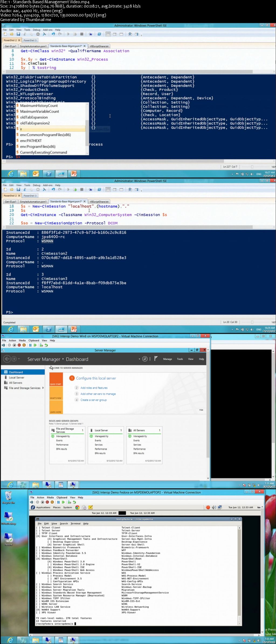The height and width of the screenshot is (644, 276).
Task: Expand File and Storage Services arrow
Action: (x=43, y=388)
